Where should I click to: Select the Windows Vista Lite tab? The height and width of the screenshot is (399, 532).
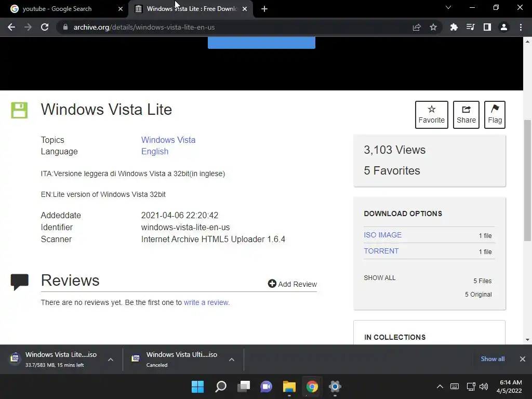(190, 9)
